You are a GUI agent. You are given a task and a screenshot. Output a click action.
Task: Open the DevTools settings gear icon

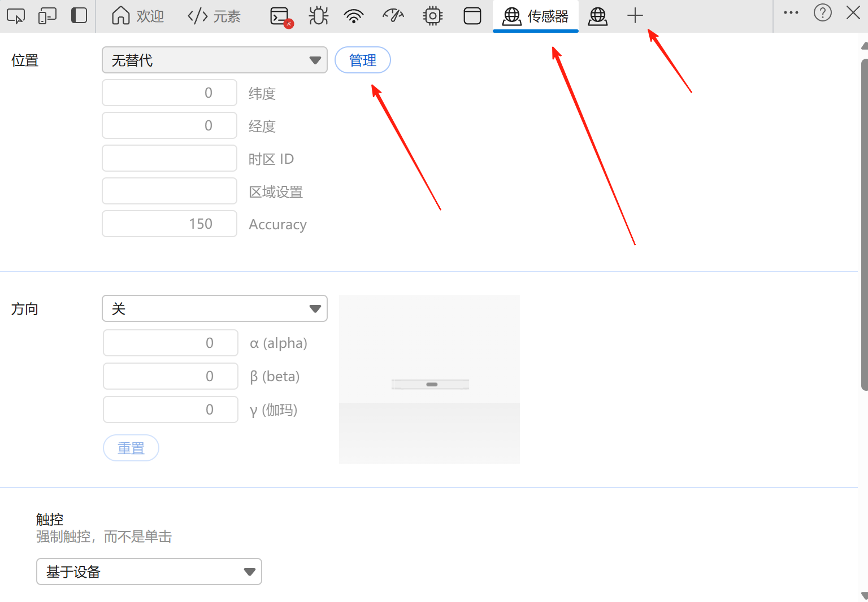[432, 16]
